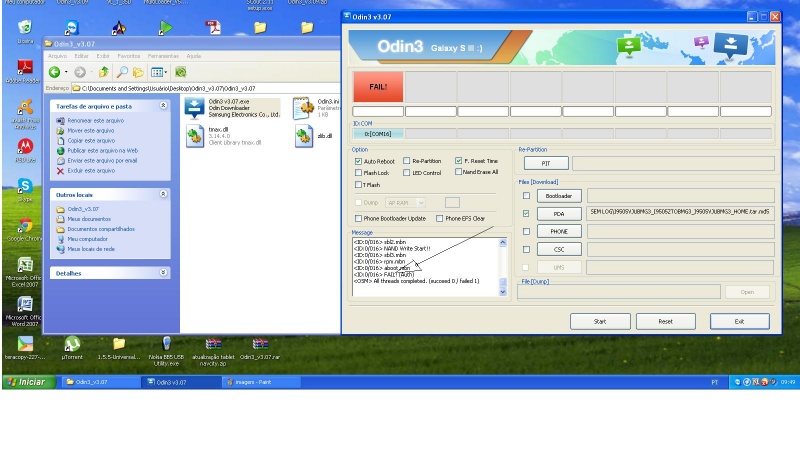
Task: Tick the CSC file checkbox
Action: 526,249
